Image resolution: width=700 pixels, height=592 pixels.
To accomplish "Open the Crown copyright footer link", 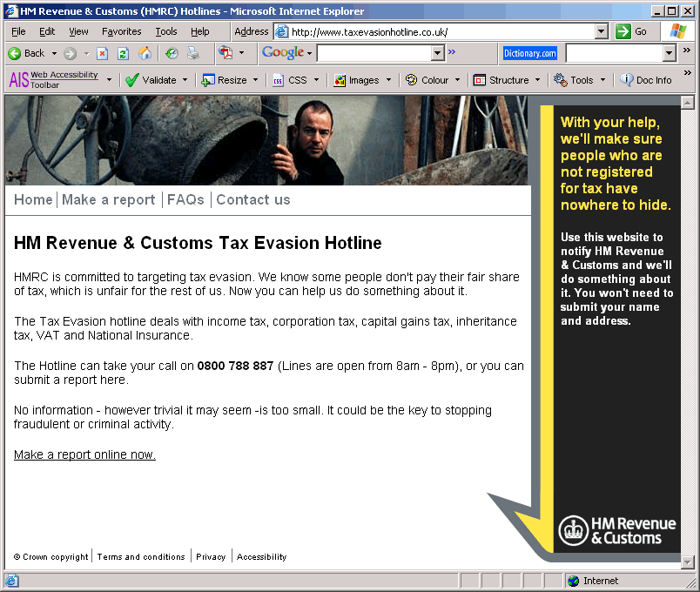I will click(50, 556).
